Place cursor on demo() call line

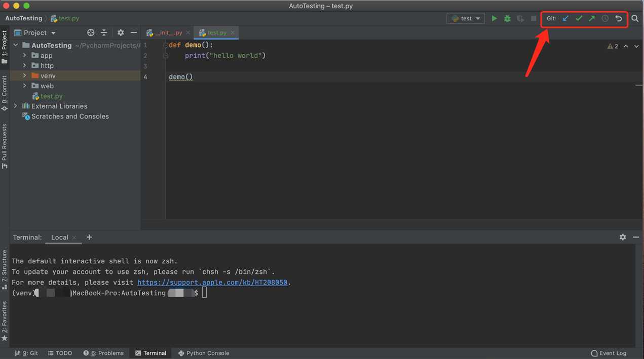click(x=181, y=76)
